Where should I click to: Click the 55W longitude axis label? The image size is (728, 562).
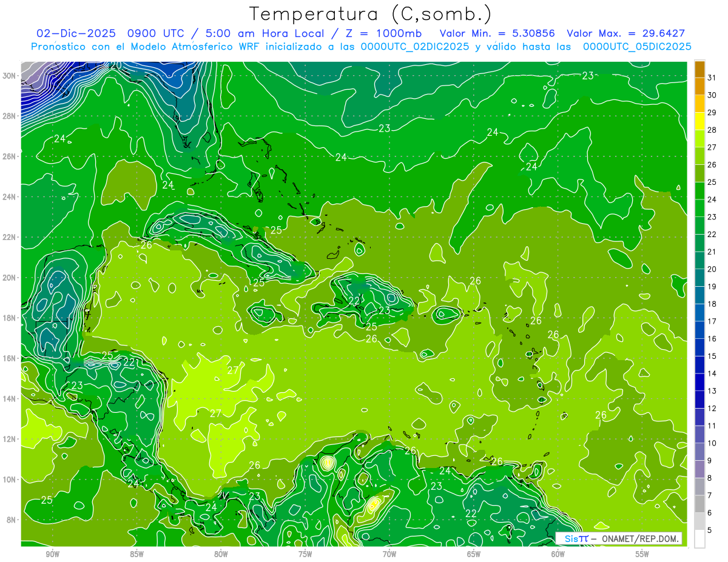click(x=642, y=554)
